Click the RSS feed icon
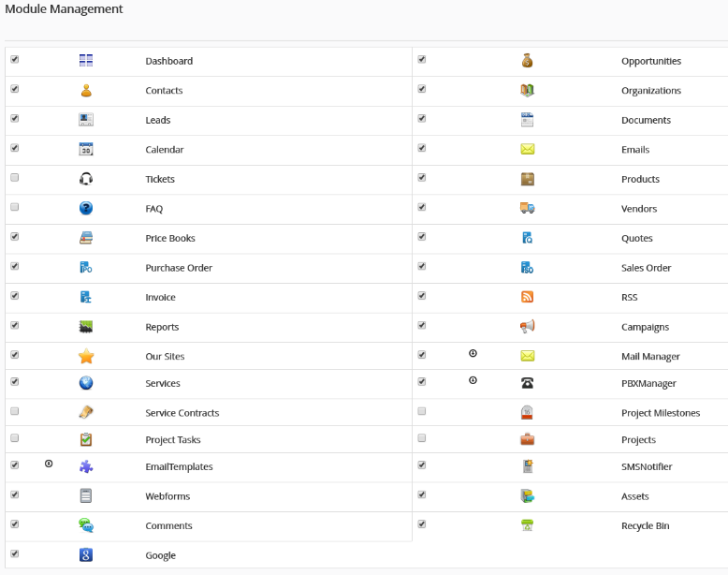This screenshot has height=575, width=728. pyautogui.click(x=527, y=297)
